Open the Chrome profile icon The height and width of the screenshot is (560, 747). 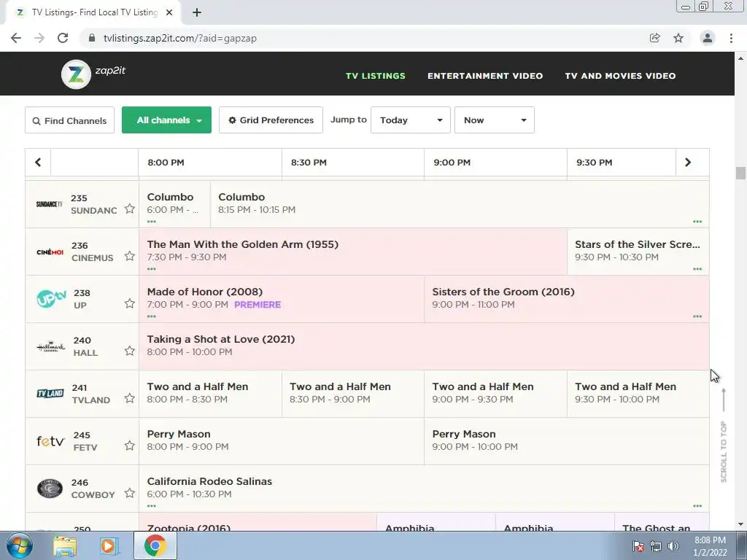[708, 38]
